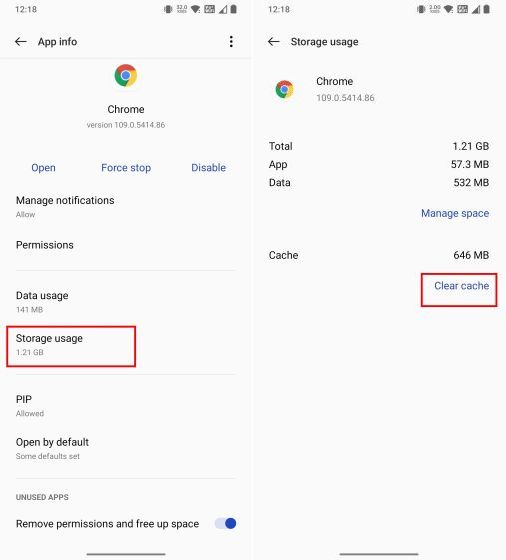The width and height of the screenshot is (506, 560).
Task: Tap the App size 57.3 MB value
Action: pos(470,165)
